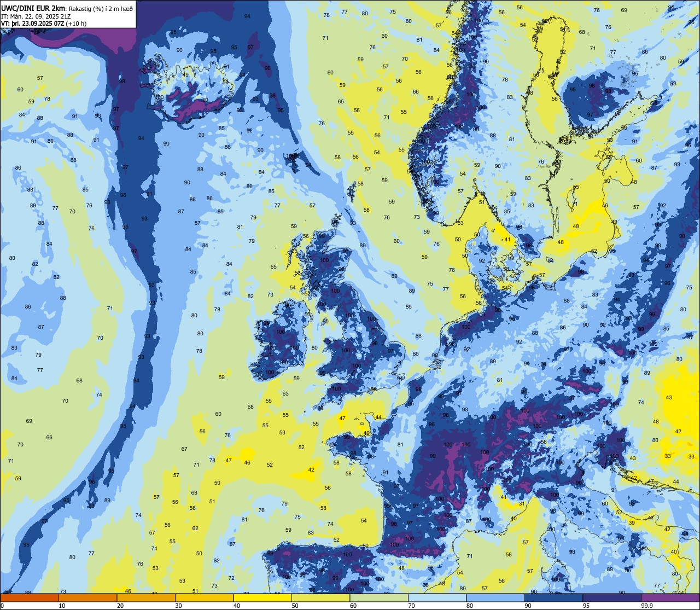Click the 0–10 dark orange legend swatch
Viewport: 700px width, 610px height.
pos(30,598)
